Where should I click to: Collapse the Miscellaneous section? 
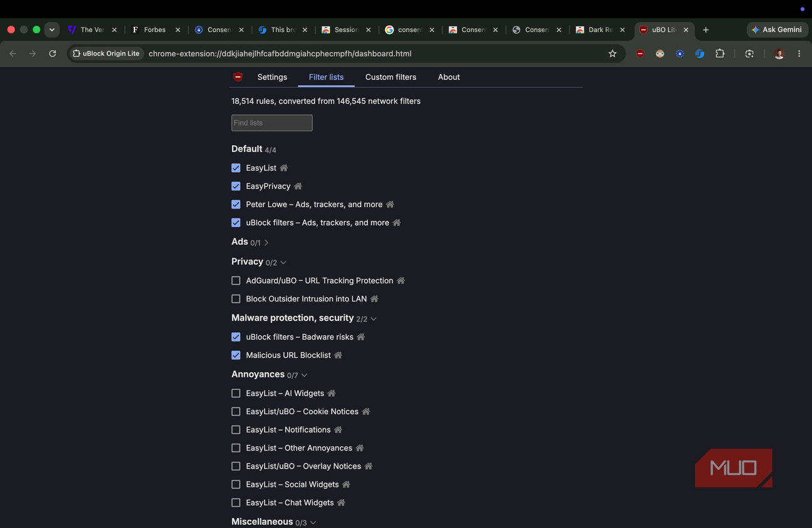pyautogui.click(x=313, y=522)
